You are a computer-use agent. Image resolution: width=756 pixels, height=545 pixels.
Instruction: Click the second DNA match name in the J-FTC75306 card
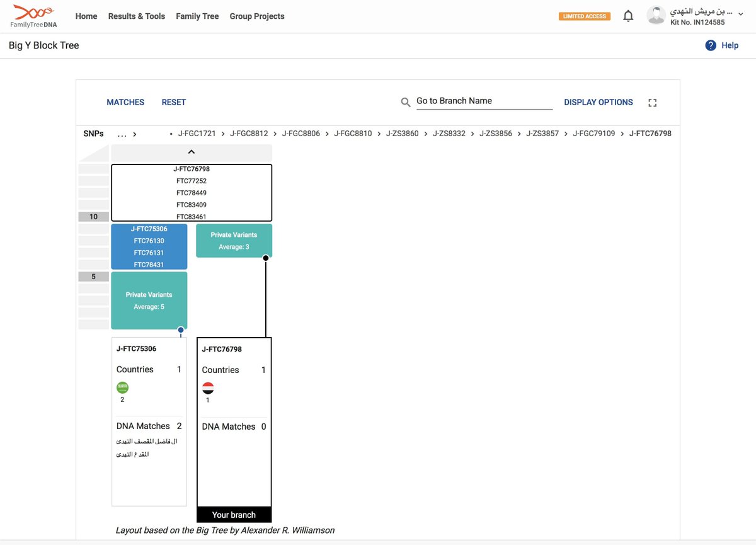point(133,454)
